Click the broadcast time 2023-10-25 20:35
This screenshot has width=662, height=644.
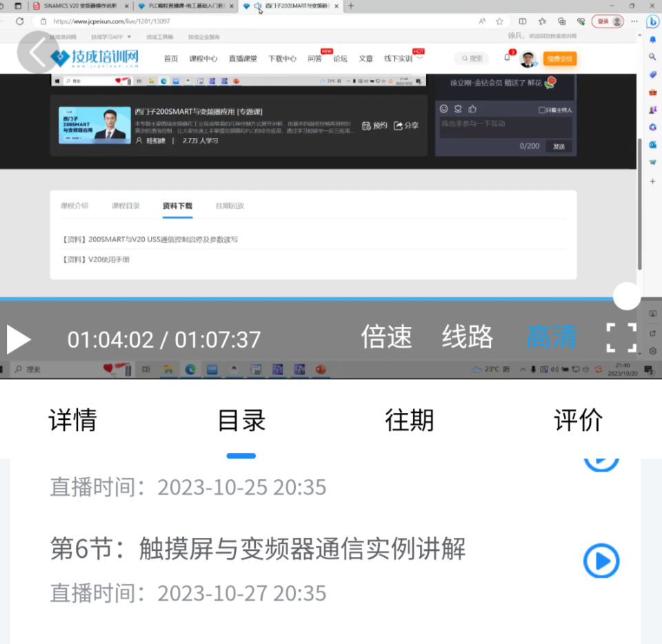point(242,487)
